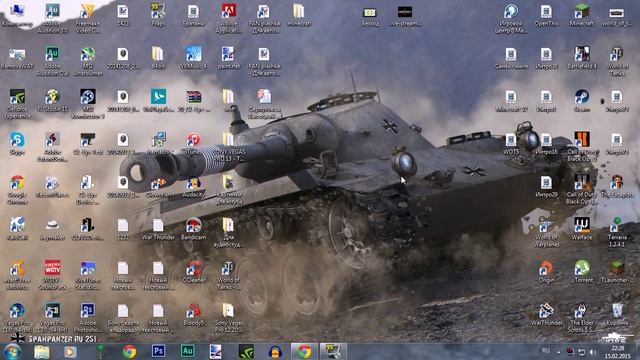Open The Elder Scrolls V shortcut
This screenshot has height=360, width=640.
click(x=582, y=318)
